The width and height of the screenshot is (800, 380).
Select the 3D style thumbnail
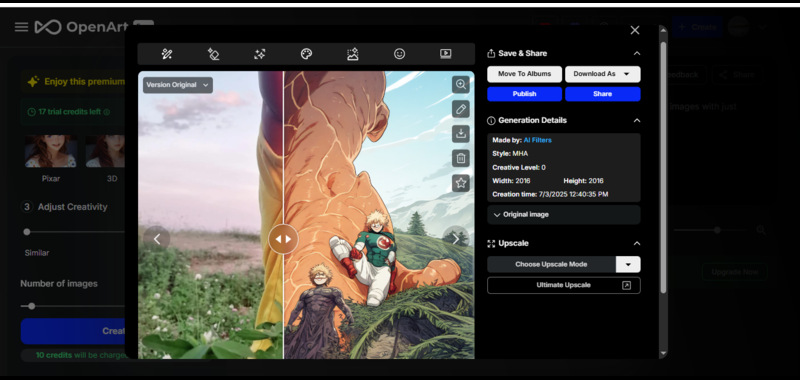[x=105, y=151]
